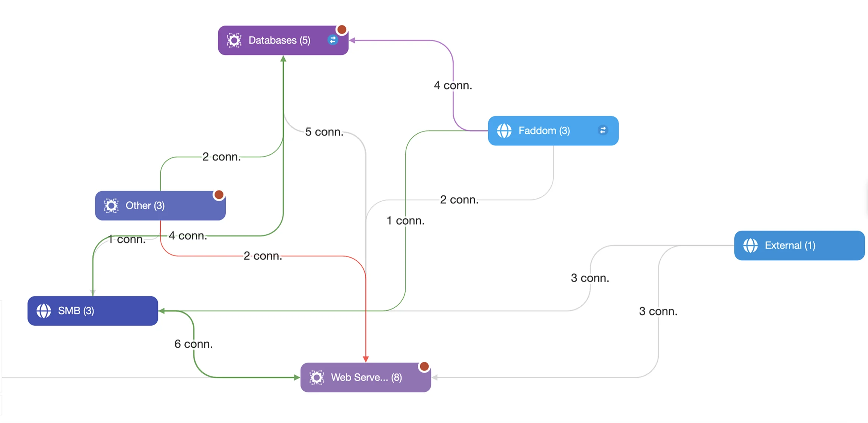Click the Web Serve... (8) node text
The width and height of the screenshot is (868, 423).
pyautogui.click(x=366, y=377)
